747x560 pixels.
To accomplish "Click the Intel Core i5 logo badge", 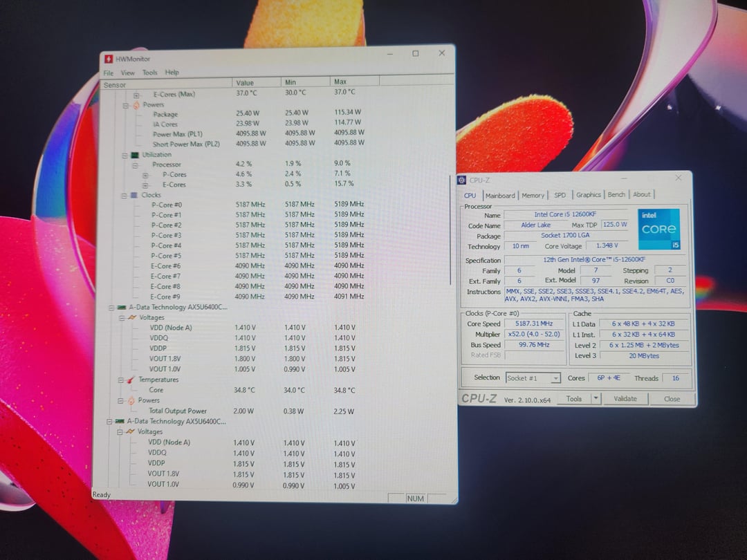I will pos(659,229).
